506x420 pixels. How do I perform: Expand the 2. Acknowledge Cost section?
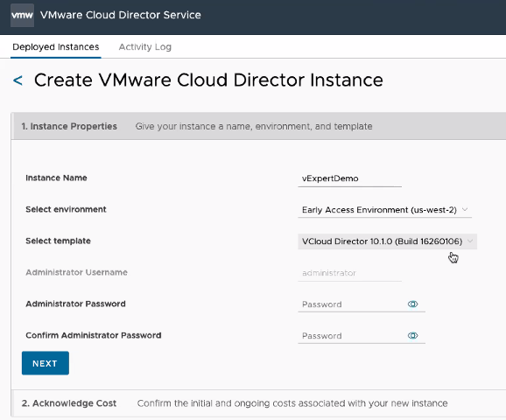pos(258,403)
